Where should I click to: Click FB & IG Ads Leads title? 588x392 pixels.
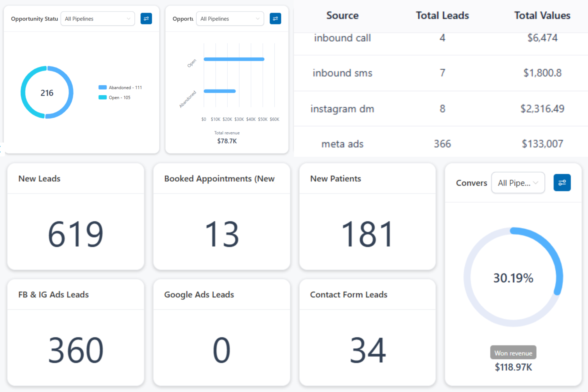pyautogui.click(x=54, y=295)
